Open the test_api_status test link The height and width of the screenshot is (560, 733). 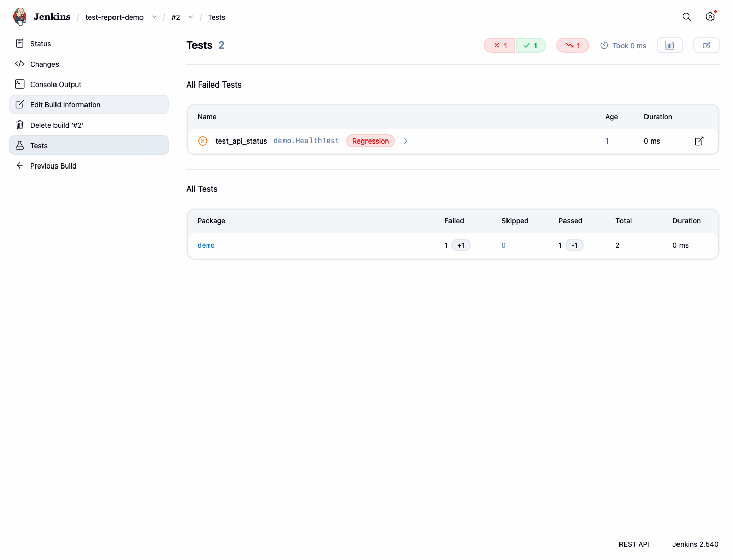click(241, 141)
